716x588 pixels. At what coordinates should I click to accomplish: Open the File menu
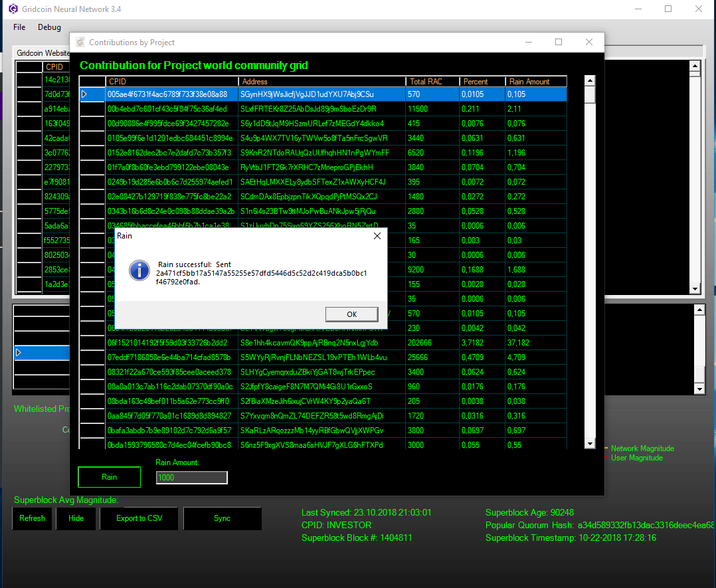pyautogui.click(x=19, y=27)
